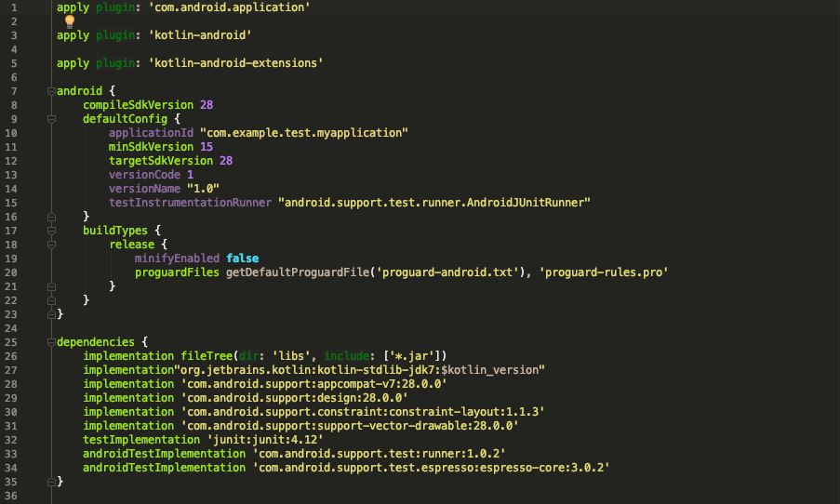Click the minSdkVersion keyword
The image size is (840, 504).
[x=151, y=147]
